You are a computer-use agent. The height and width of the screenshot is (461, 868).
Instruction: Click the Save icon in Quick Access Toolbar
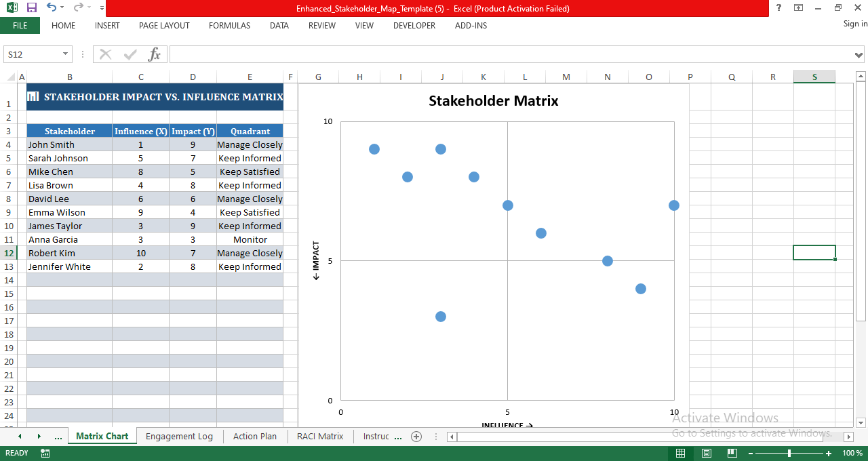point(31,8)
